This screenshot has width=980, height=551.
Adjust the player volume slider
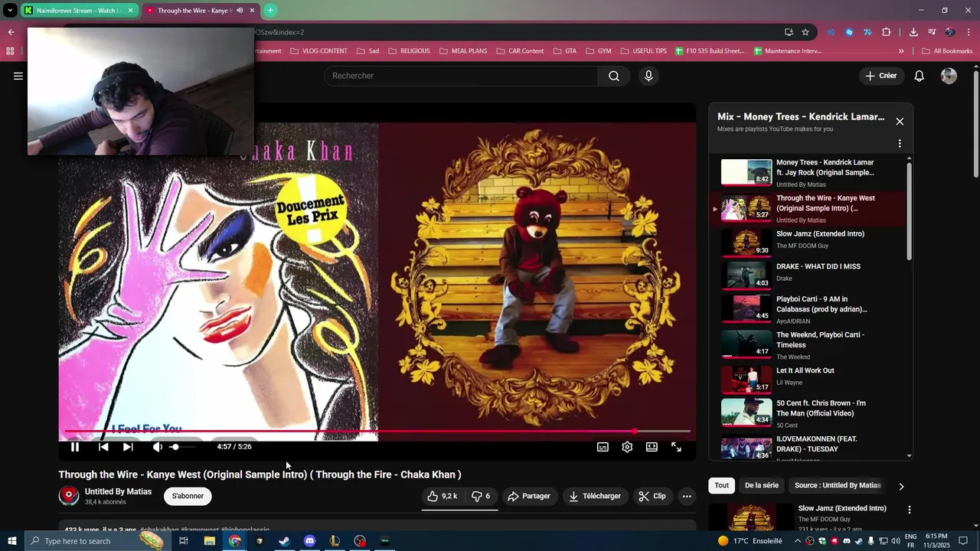point(184,447)
